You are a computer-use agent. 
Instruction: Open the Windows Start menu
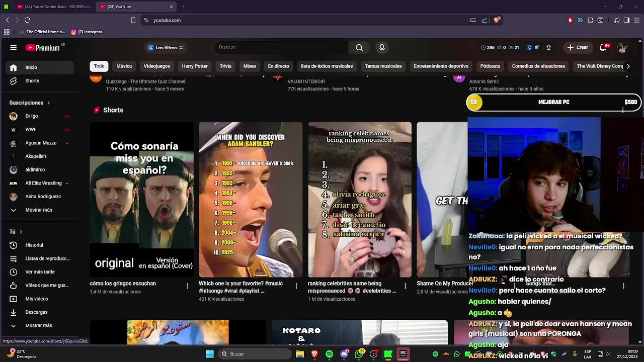pyautogui.click(x=210, y=354)
